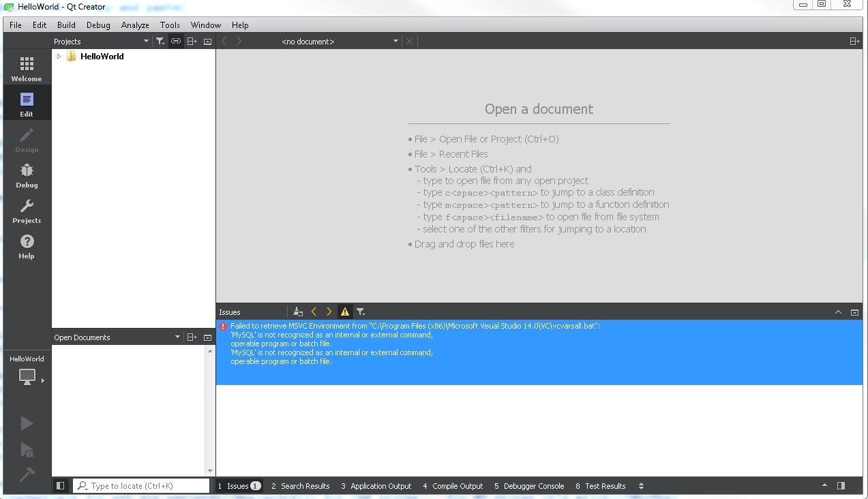Split the Open Documents panel

click(192, 337)
